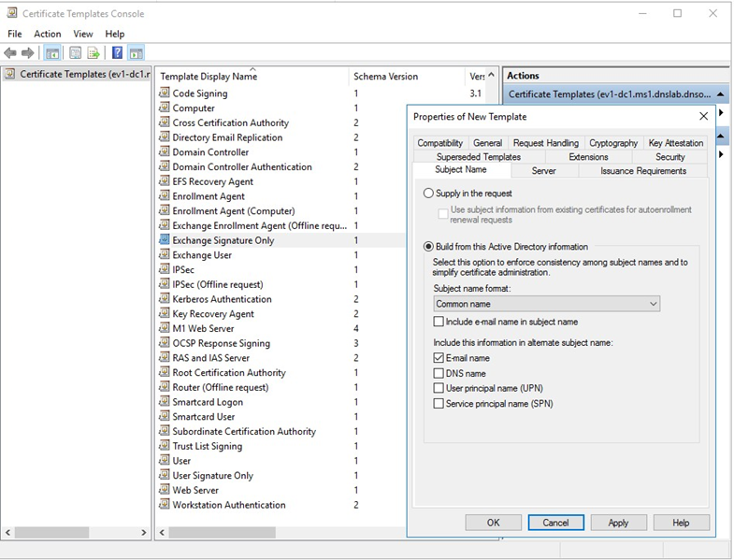Click the Exchange Signature Only template icon
Screen dimensions: 734x560
pos(165,239)
